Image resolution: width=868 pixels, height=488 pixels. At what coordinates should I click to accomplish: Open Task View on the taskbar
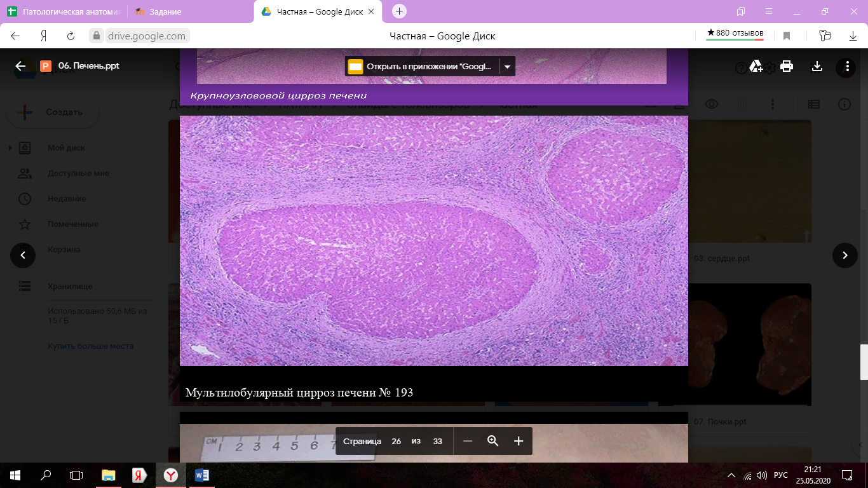tap(76, 475)
